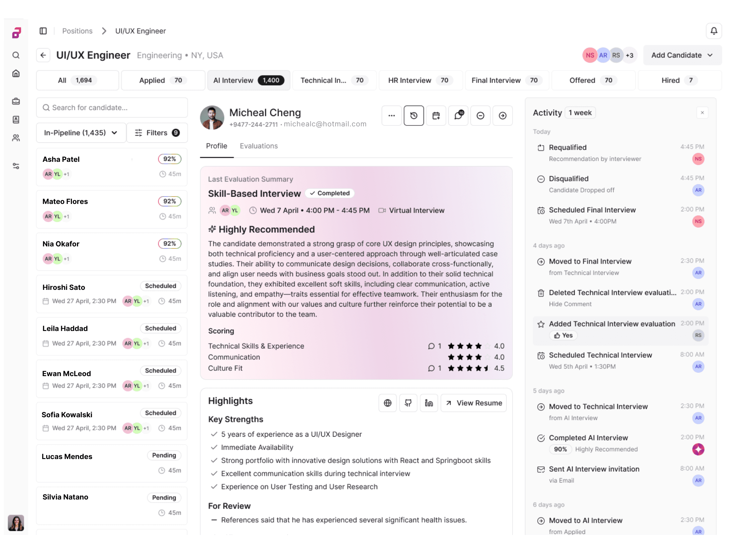Open the notifications bell
Image resolution: width=730 pixels, height=560 pixels.
pyautogui.click(x=714, y=31)
